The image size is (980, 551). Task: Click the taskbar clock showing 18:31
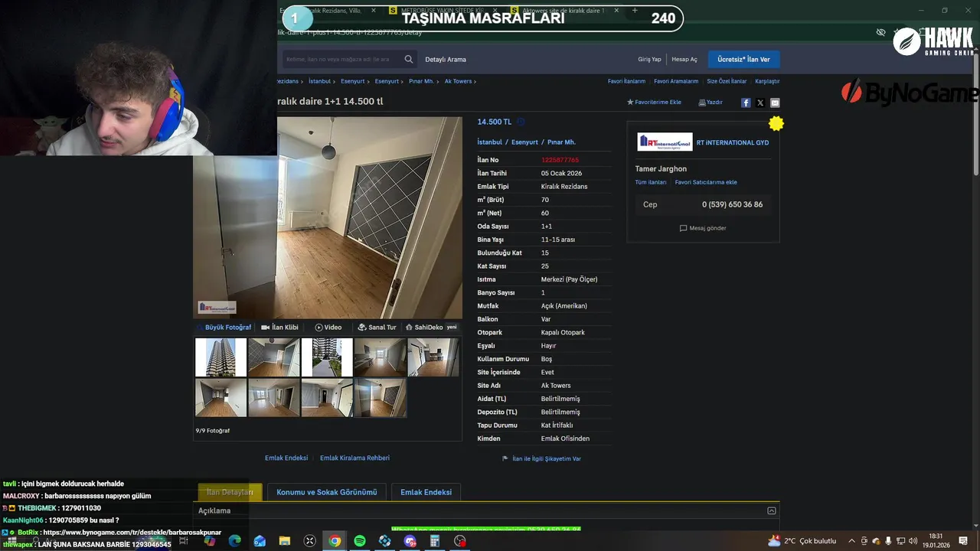(x=936, y=540)
